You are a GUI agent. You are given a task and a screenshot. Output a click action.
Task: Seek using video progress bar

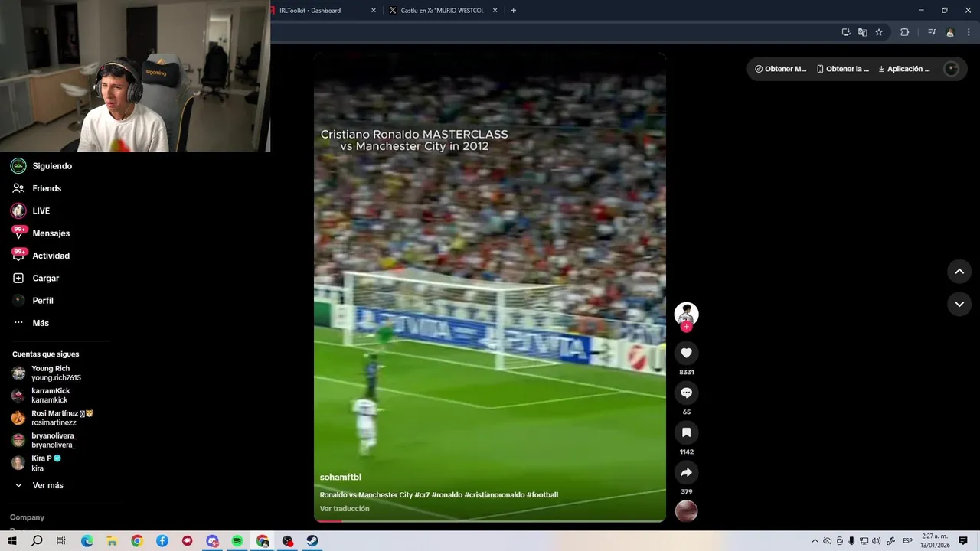pos(490,521)
